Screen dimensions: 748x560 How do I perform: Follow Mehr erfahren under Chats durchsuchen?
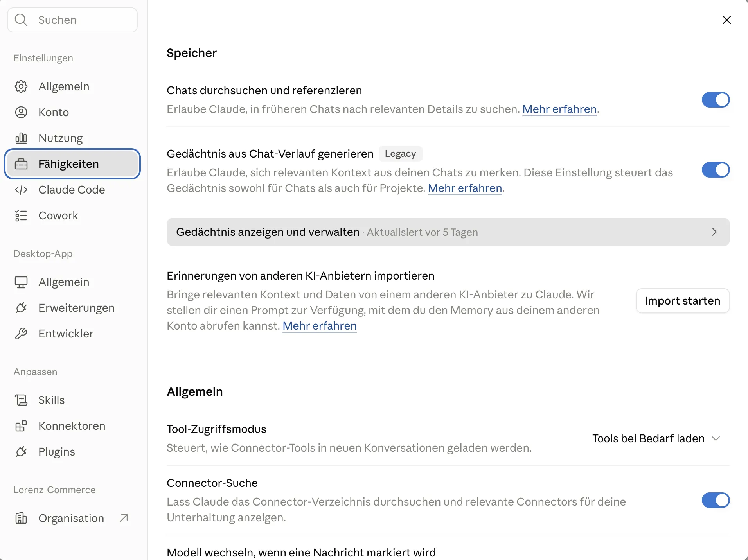pos(559,109)
